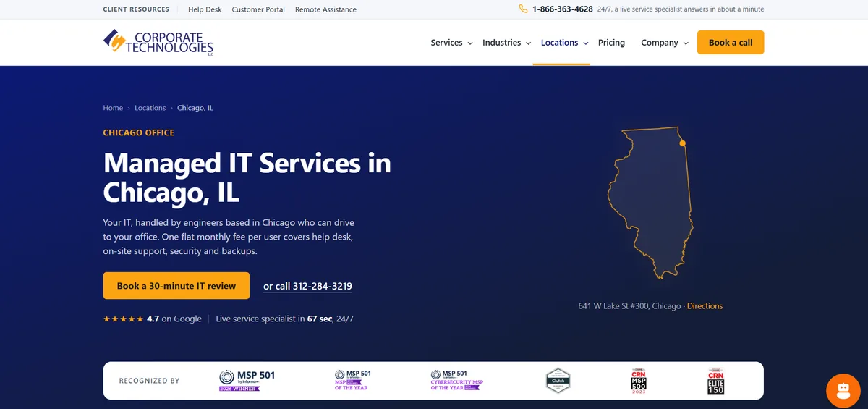The height and width of the screenshot is (409, 868).
Task: Click the CHICAGO OFFICE label
Action: (x=139, y=133)
